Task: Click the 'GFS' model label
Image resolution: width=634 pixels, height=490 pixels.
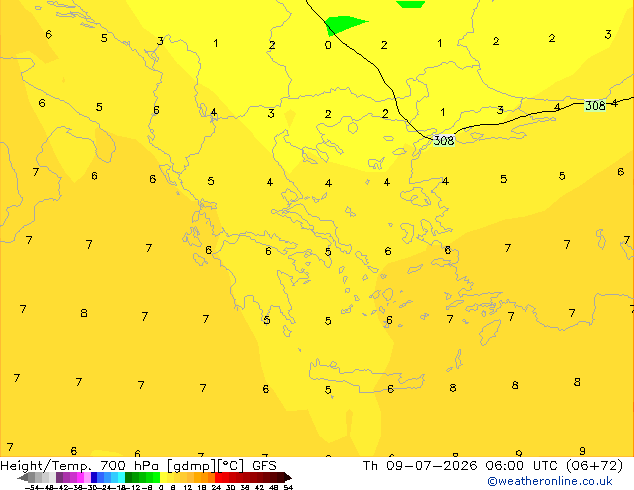Action: coord(264,466)
